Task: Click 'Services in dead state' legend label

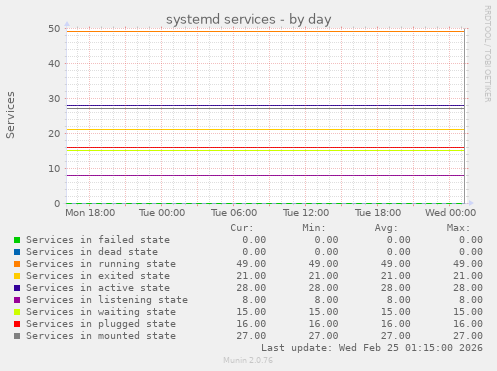Action: pos(92,252)
